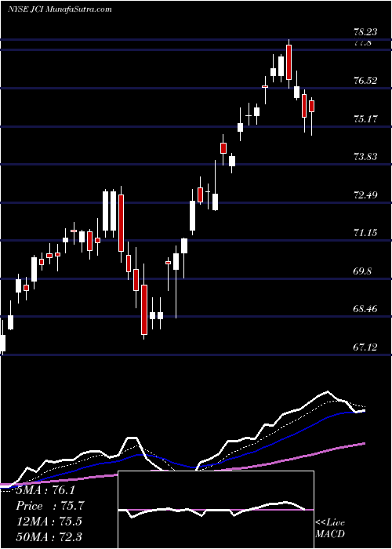Click the 50MA : 72.3 reading
Viewport: 392px width, 549px height.
pos(49,536)
